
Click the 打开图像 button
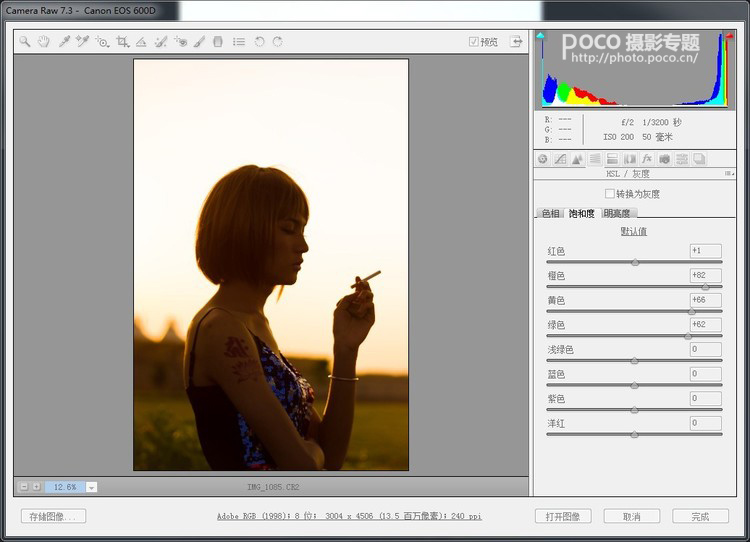[563, 516]
